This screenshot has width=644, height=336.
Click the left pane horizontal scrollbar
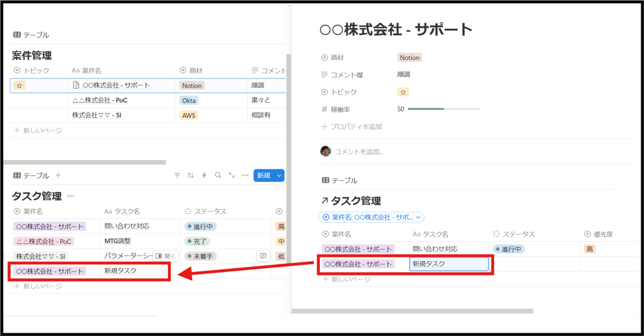coord(85,162)
